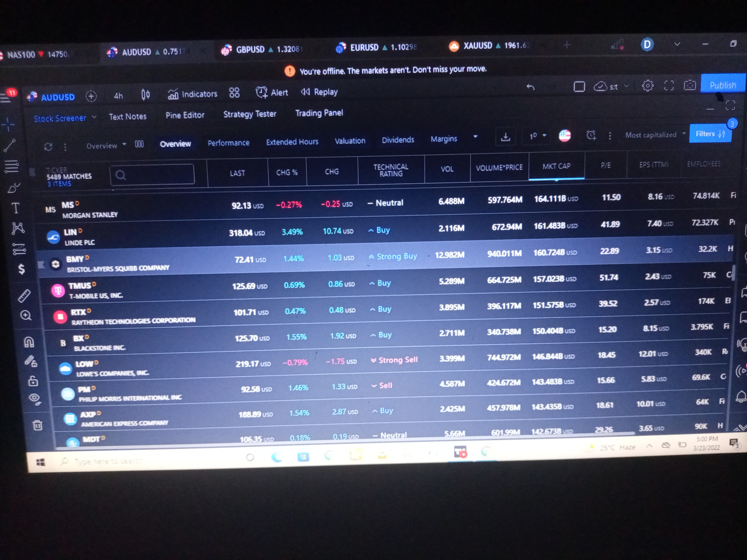The width and height of the screenshot is (747, 560).
Task: Open the Most capitalized screen dropdown
Action: tap(656, 134)
